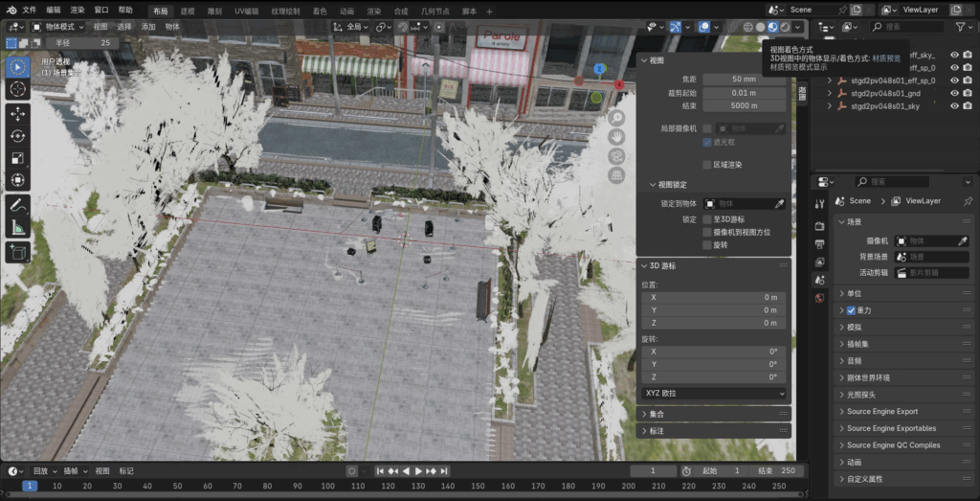Switch to the 几何节点 workspace tab
The width and height of the screenshot is (980, 501).
(434, 11)
